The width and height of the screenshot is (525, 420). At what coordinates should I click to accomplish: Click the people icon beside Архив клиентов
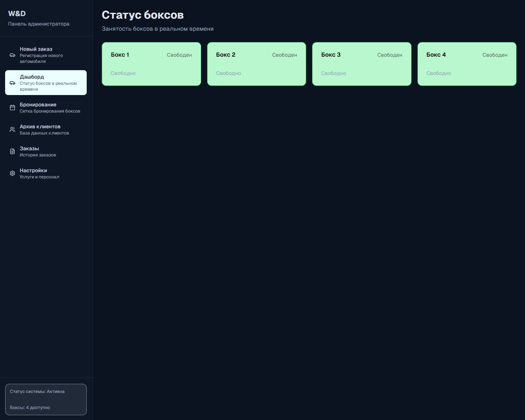(12, 130)
